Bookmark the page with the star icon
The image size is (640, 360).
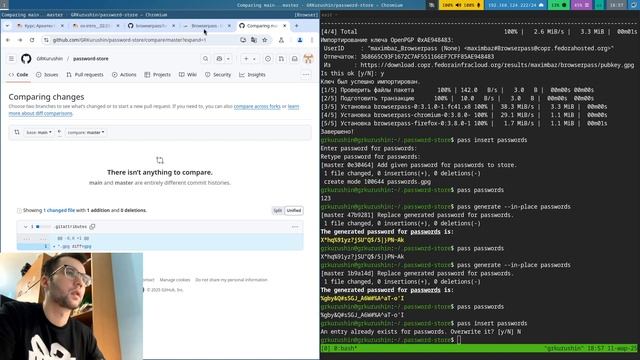coord(264,40)
